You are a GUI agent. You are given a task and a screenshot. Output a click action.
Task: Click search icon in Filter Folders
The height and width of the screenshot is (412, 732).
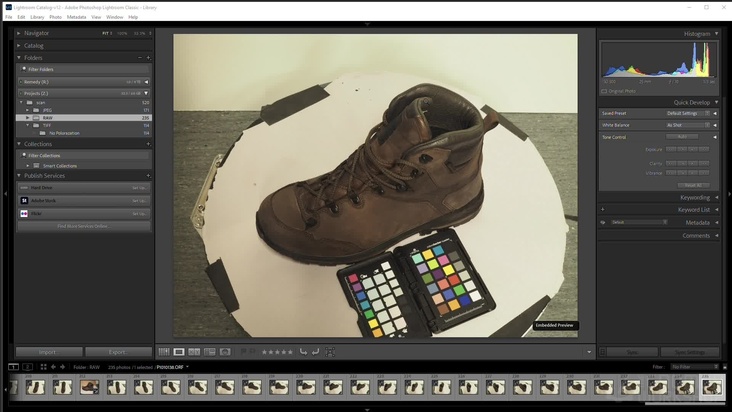[24, 69]
